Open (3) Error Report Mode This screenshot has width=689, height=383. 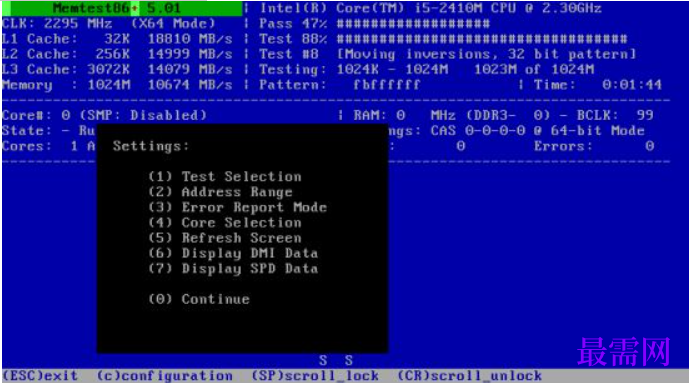[237, 207]
